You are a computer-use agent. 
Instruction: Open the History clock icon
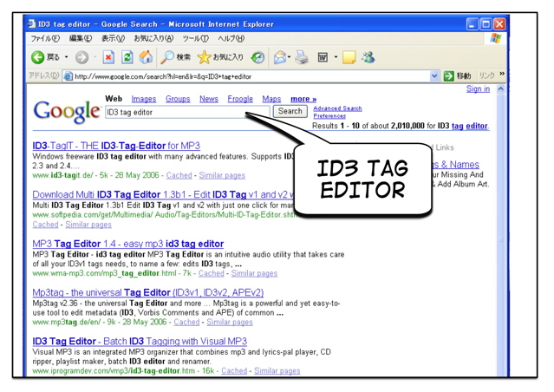point(257,57)
